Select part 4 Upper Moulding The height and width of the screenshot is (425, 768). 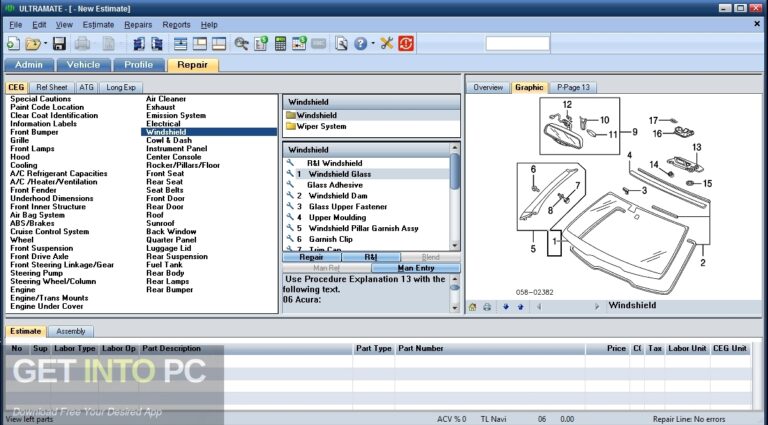[x=366, y=217]
